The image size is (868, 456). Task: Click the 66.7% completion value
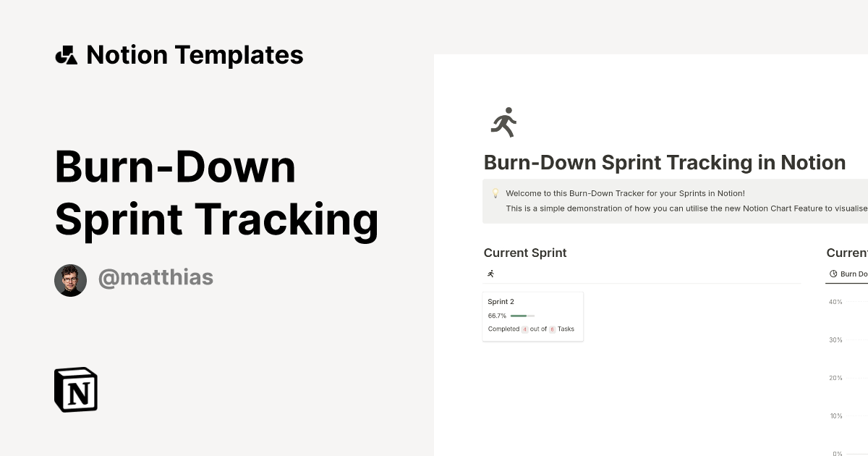pos(497,316)
